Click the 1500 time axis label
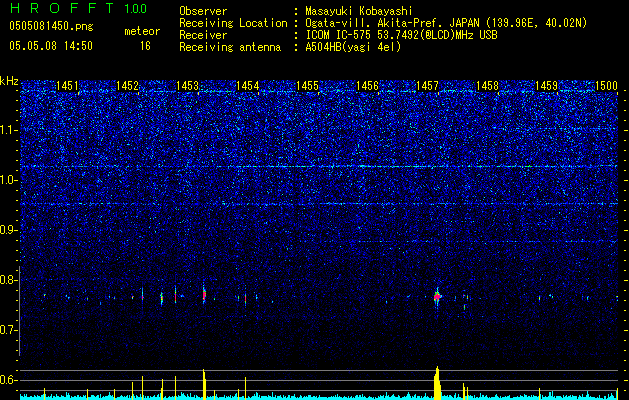This screenshot has height=400, width=629. pyautogui.click(x=606, y=85)
